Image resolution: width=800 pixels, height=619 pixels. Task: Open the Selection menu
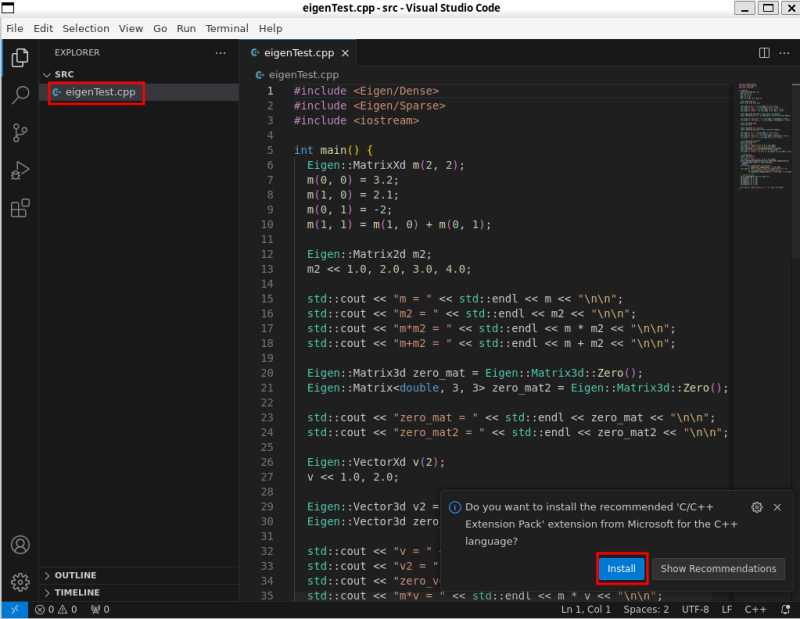point(86,29)
